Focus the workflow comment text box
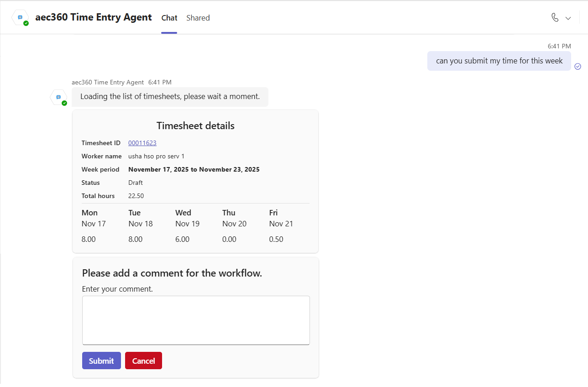Viewport: 588px width, 387px height. coord(196,320)
